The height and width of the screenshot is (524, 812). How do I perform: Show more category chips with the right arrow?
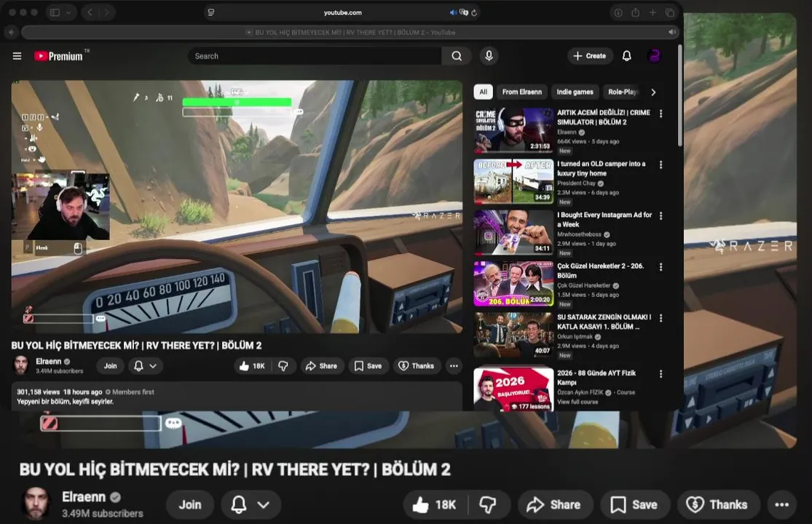pyautogui.click(x=653, y=92)
